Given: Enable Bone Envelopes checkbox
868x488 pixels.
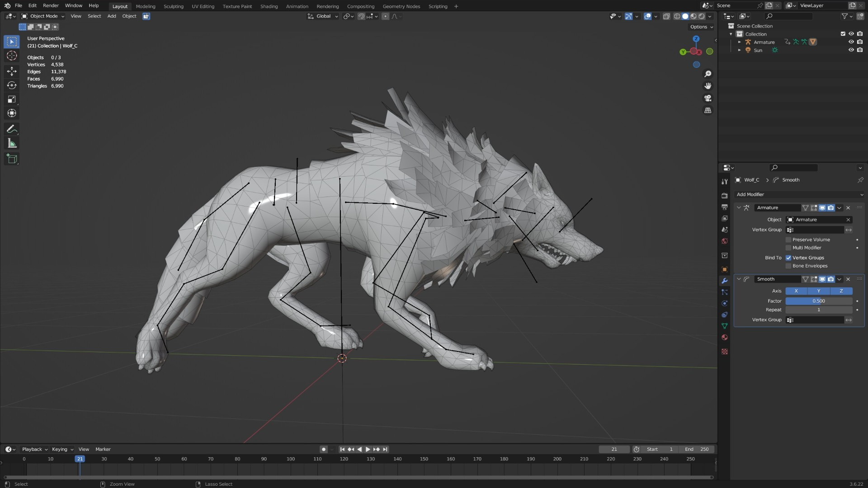Looking at the screenshot, I should (788, 266).
